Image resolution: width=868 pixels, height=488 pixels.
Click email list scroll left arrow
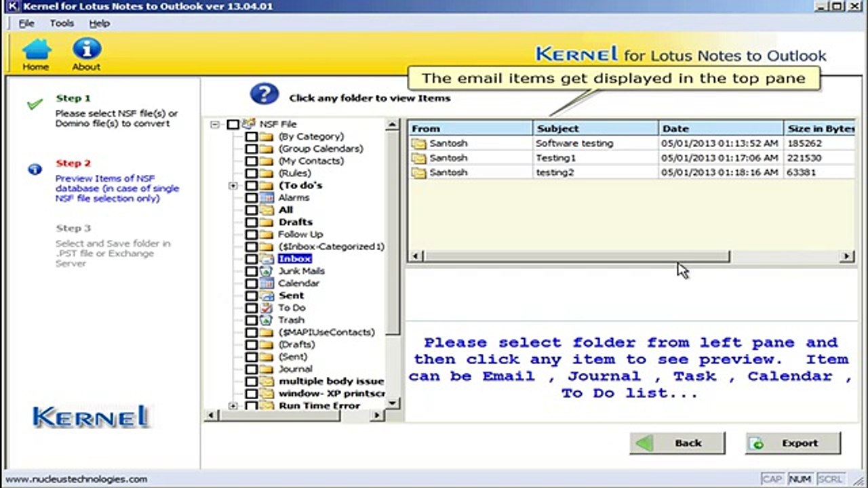tap(416, 256)
